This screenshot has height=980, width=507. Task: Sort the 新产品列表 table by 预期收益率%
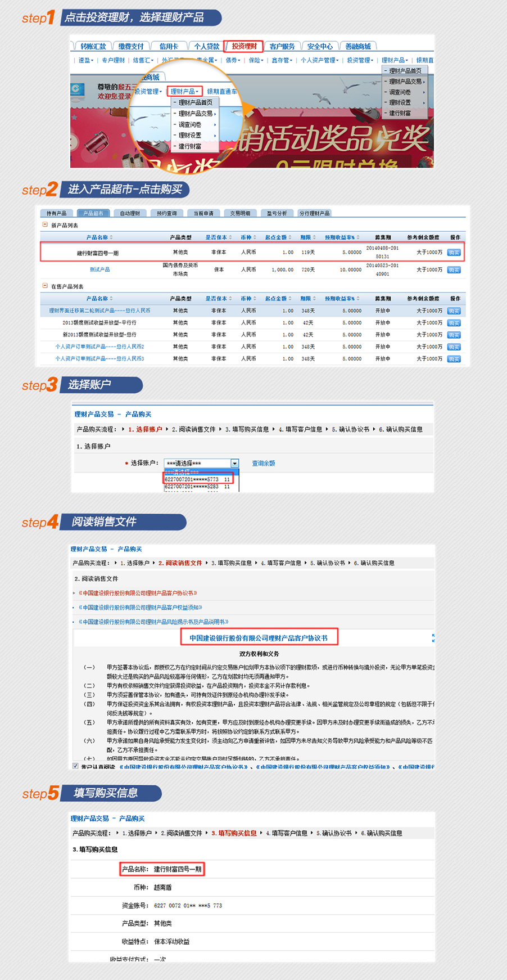[342, 237]
